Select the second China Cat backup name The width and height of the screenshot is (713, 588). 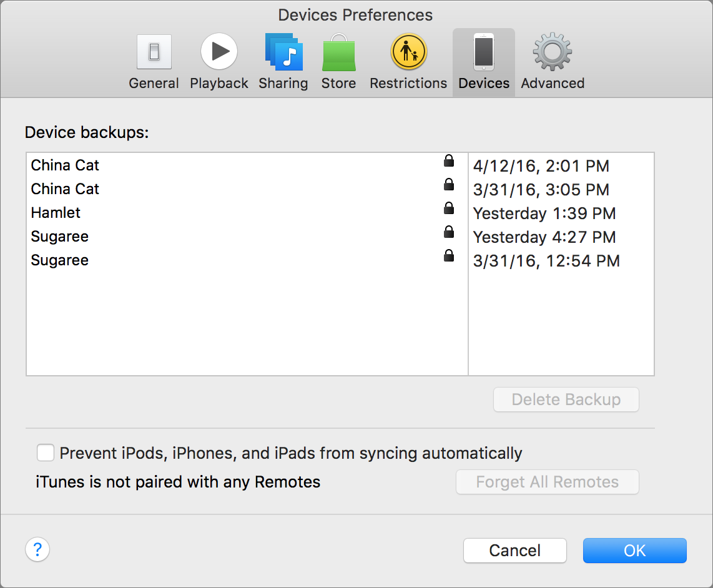click(65, 189)
